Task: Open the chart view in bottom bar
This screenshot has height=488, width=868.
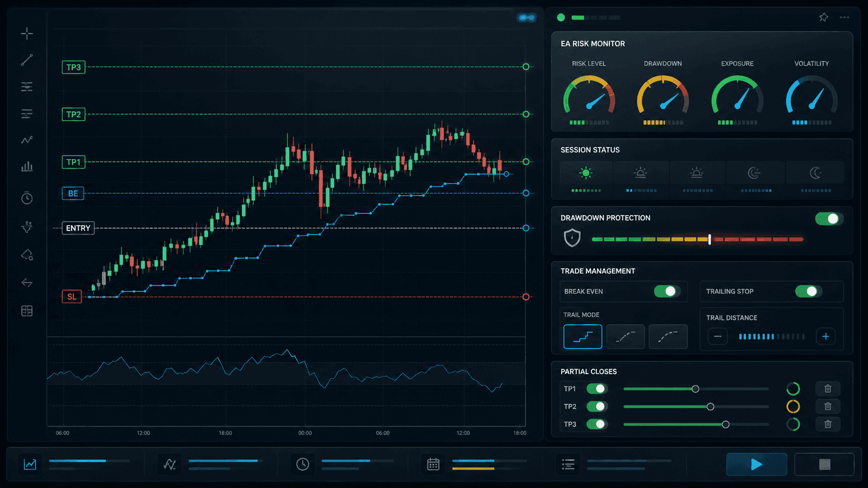Action: point(30,464)
